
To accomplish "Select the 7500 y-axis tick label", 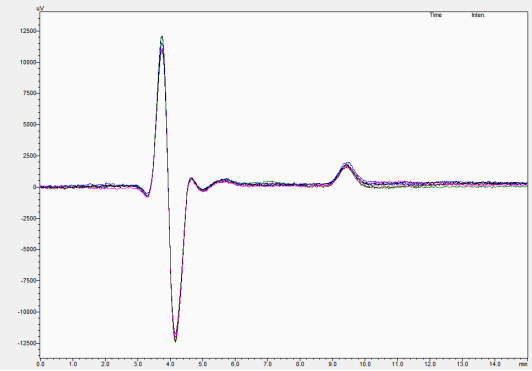I will tap(29, 93).
